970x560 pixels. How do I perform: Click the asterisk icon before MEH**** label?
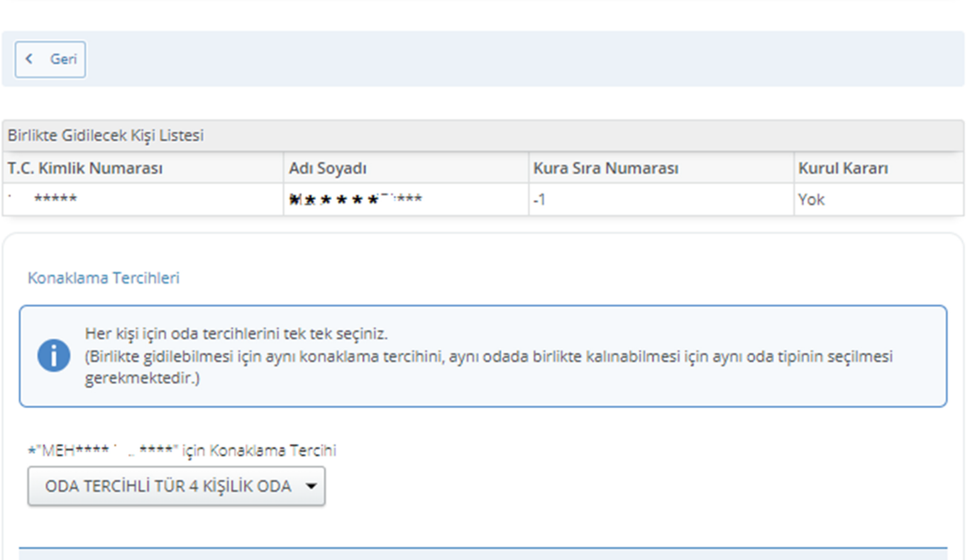click(30, 450)
